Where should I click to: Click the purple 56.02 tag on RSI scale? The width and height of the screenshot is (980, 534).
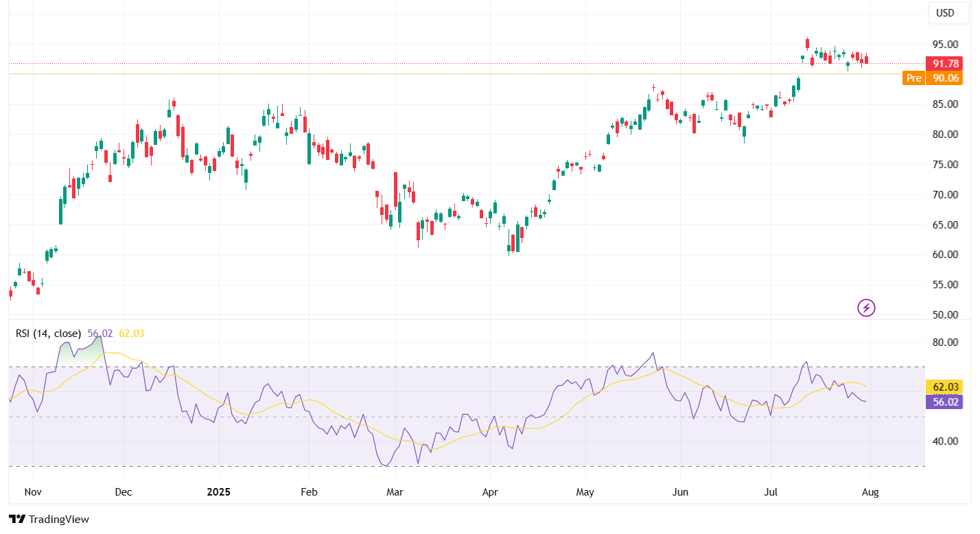point(945,402)
